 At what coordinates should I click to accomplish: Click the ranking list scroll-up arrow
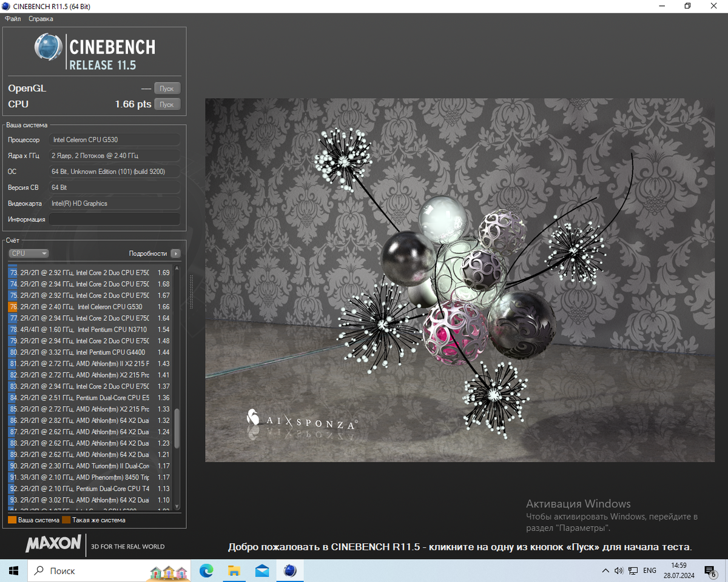click(x=177, y=268)
